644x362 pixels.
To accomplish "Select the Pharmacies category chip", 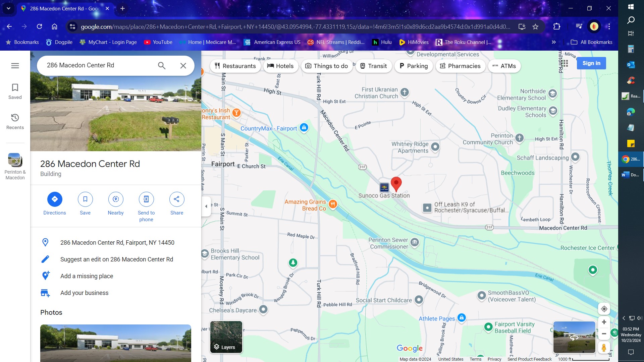I will (460, 66).
